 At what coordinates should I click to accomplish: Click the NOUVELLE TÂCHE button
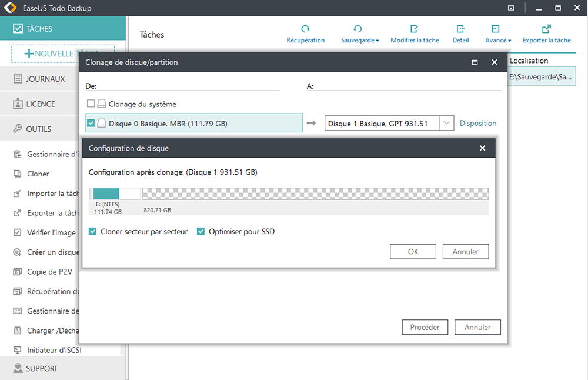pos(63,54)
